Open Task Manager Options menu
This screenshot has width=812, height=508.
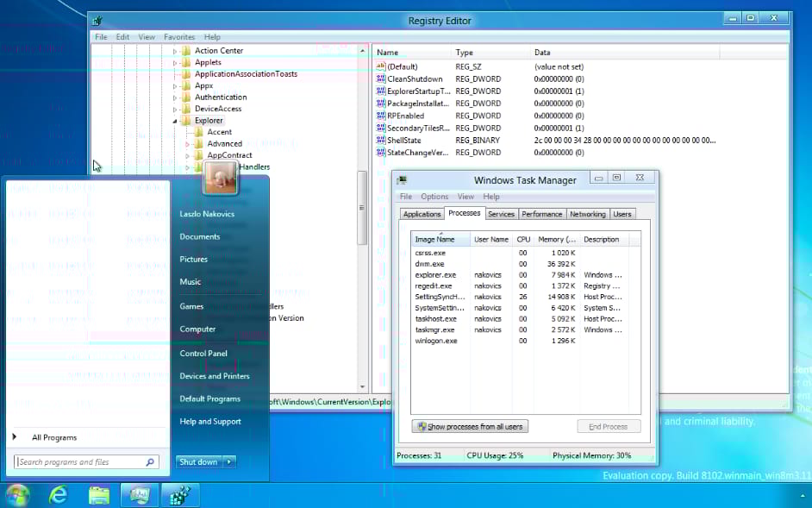coord(434,197)
